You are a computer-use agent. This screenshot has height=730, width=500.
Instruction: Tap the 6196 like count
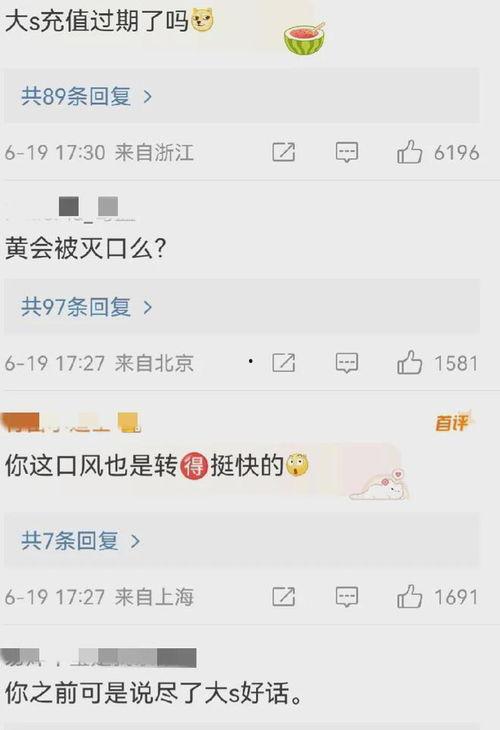point(456,153)
